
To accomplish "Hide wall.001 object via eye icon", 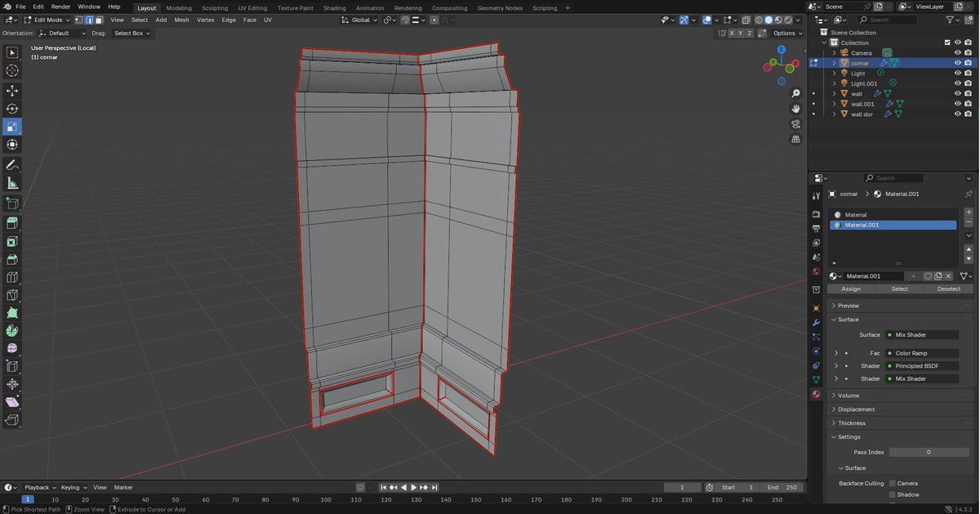I will pyautogui.click(x=957, y=104).
